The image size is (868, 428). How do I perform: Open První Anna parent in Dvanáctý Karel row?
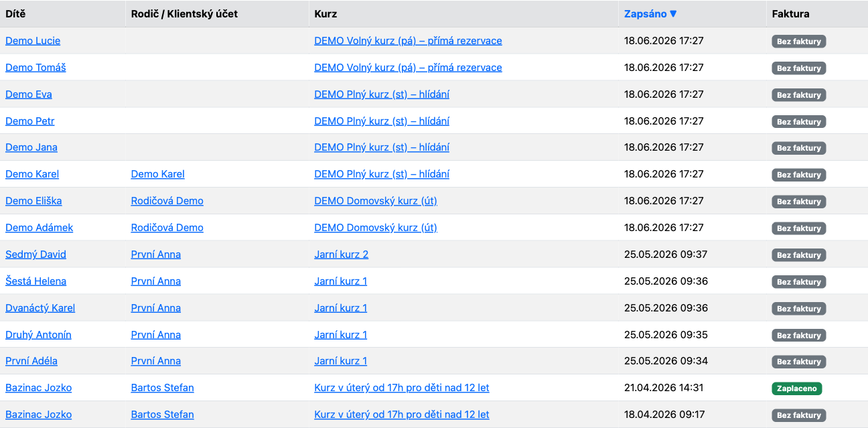coord(156,308)
